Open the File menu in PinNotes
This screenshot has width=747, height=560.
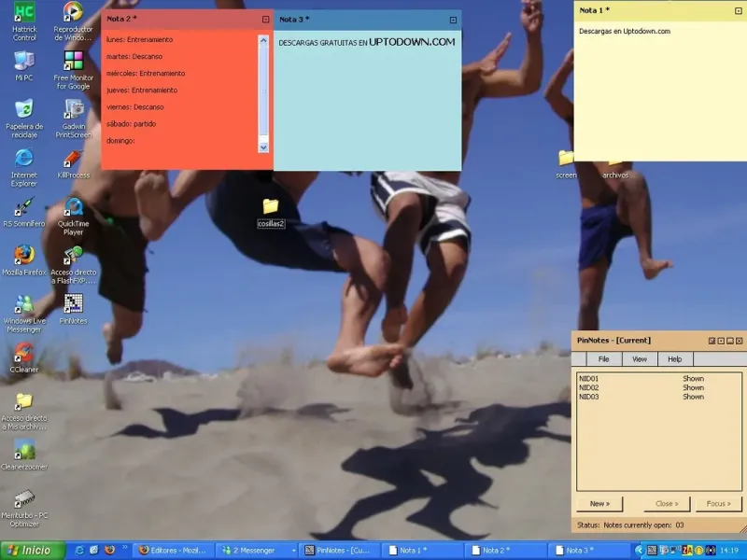click(603, 359)
